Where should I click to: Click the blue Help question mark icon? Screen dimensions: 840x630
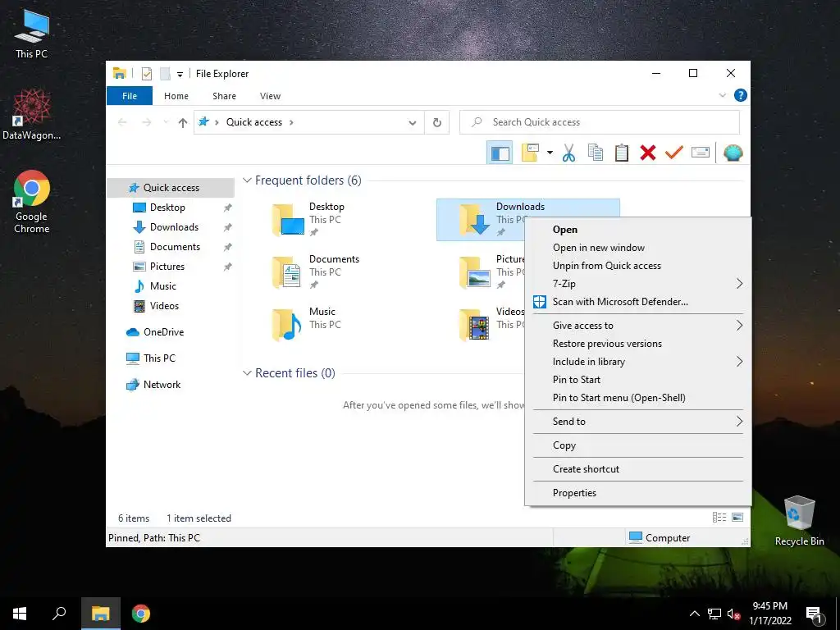point(741,95)
